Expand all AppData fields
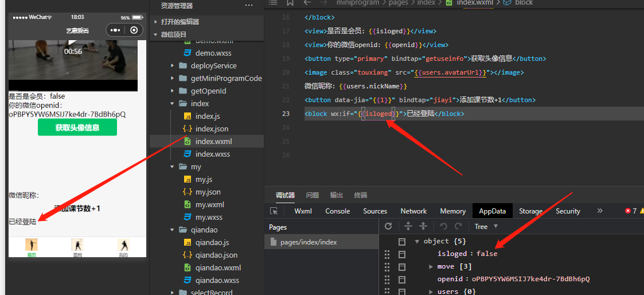The image size is (644, 295). point(408,226)
